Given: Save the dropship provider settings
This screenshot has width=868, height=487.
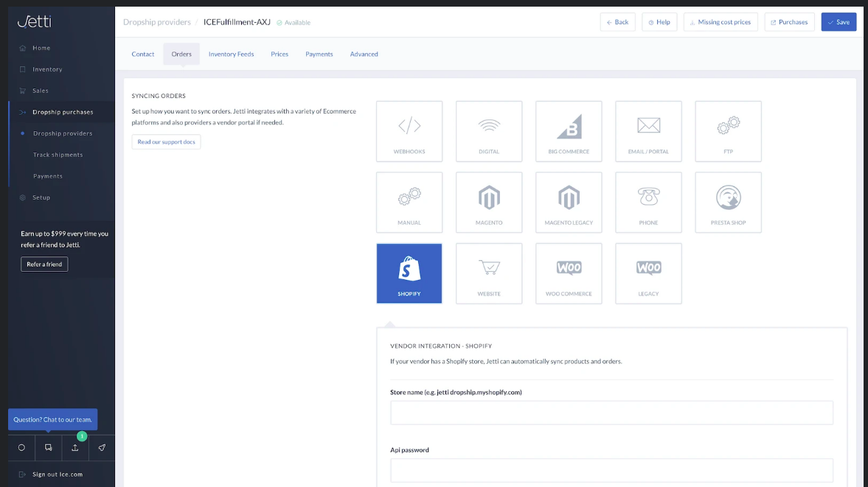Looking at the screenshot, I should [839, 22].
